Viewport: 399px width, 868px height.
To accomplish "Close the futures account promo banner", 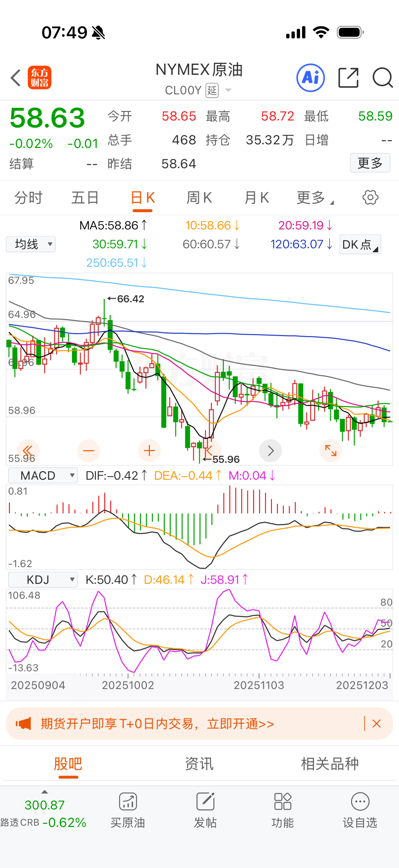I will (x=377, y=724).
